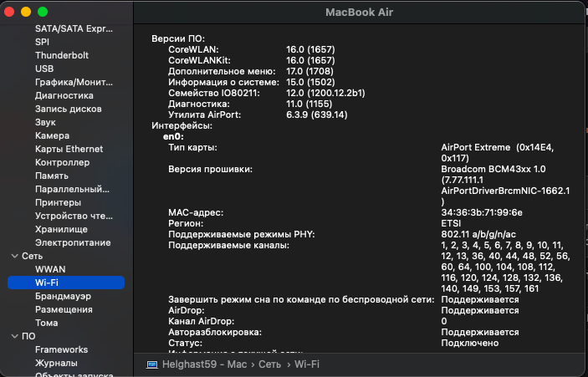The height and width of the screenshot is (377, 588).
Task: Click the 11.0 (1155) version value
Action: click(x=309, y=104)
